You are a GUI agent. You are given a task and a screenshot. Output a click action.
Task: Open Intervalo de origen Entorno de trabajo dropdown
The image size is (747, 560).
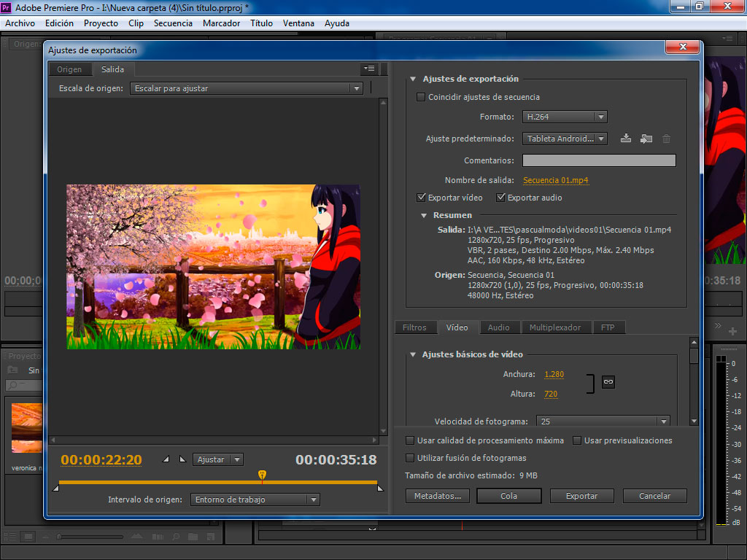tap(255, 499)
